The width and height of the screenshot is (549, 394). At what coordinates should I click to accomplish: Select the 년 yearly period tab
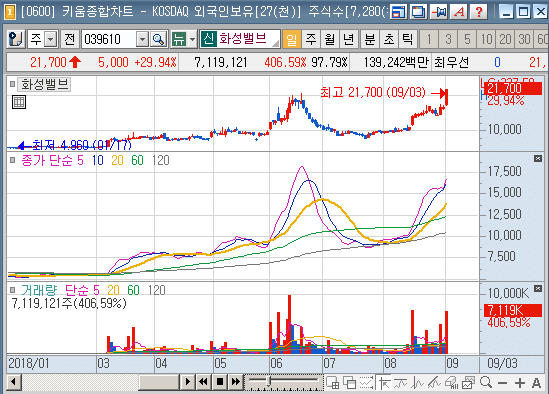click(x=348, y=39)
